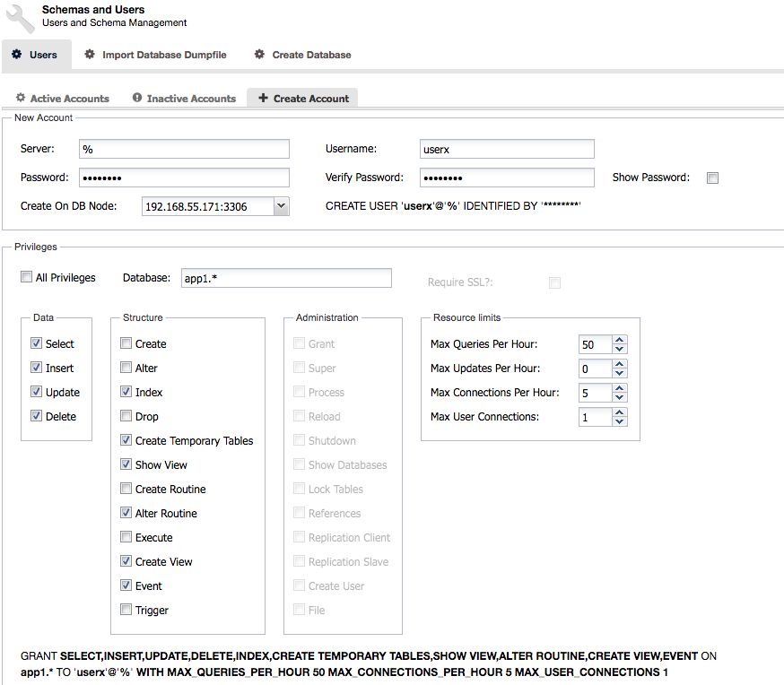Viewport: 784px width, 685px height.
Task: Click the gear icon on Users tab
Action: [16, 54]
